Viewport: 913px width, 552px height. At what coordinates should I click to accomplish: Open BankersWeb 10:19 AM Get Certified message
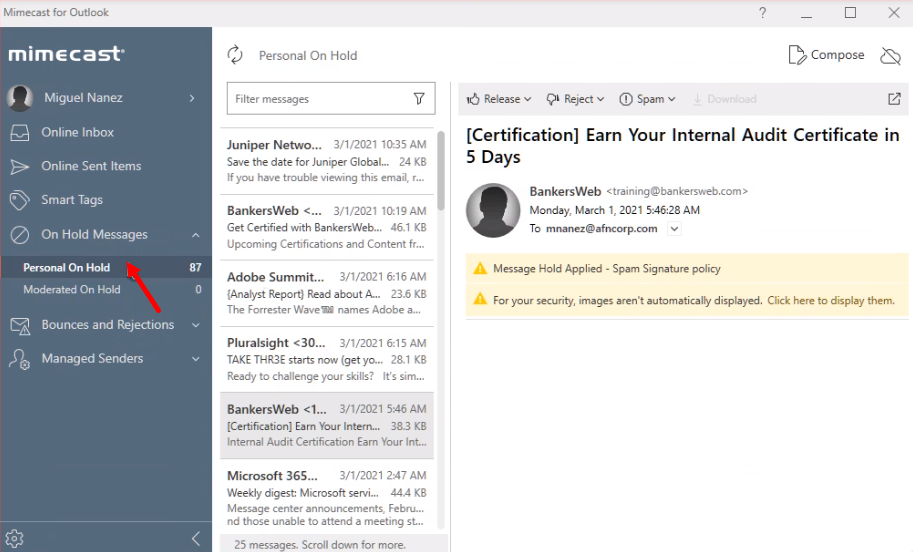tap(327, 227)
